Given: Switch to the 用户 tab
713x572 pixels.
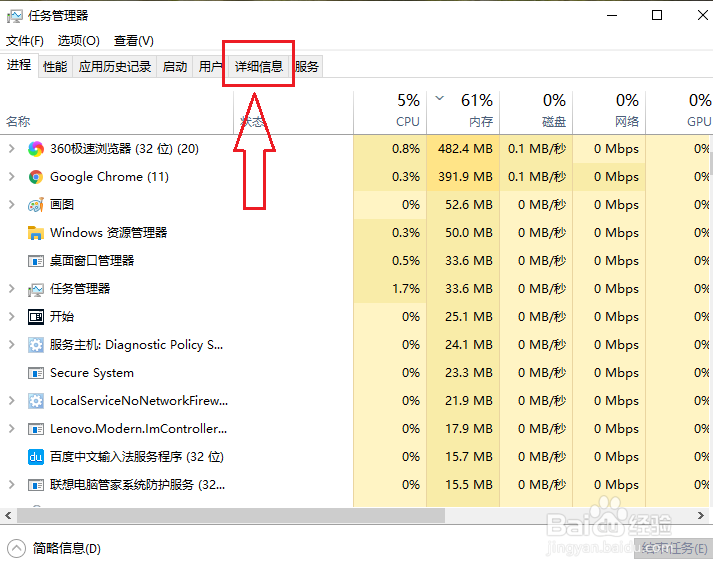Looking at the screenshot, I should point(210,67).
